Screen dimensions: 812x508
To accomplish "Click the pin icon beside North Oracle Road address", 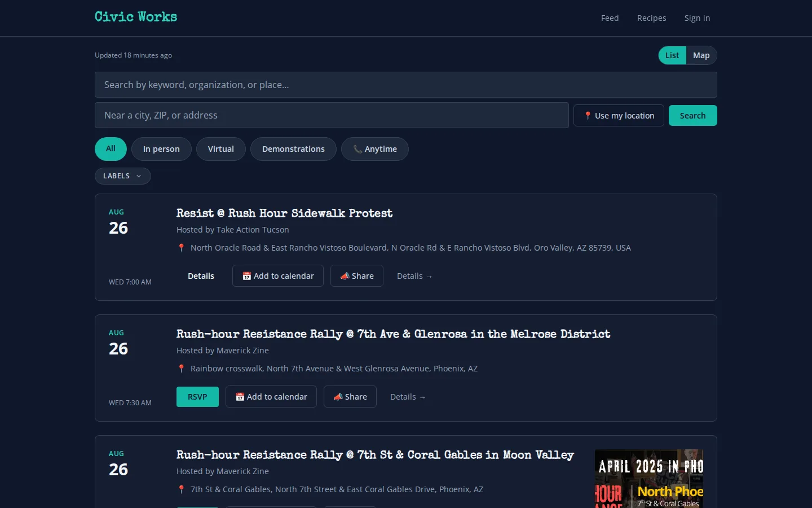I will [x=181, y=248].
